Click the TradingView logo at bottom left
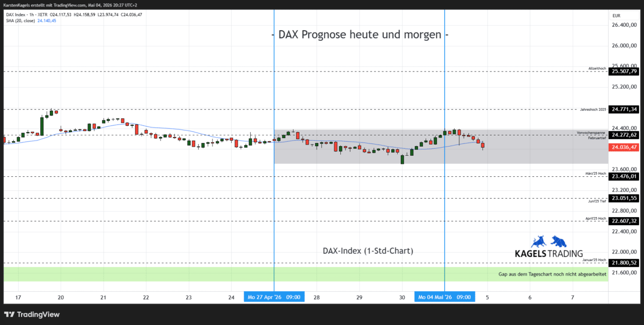 (x=32, y=314)
